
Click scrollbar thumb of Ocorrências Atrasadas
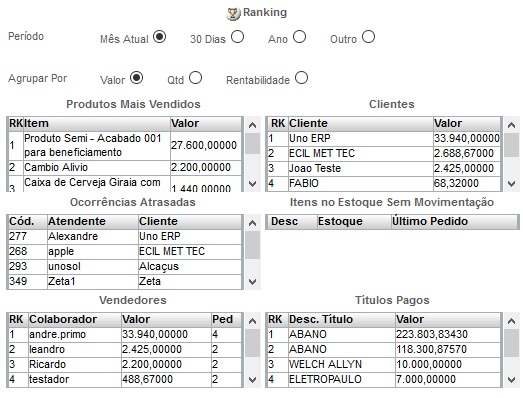tap(252, 245)
